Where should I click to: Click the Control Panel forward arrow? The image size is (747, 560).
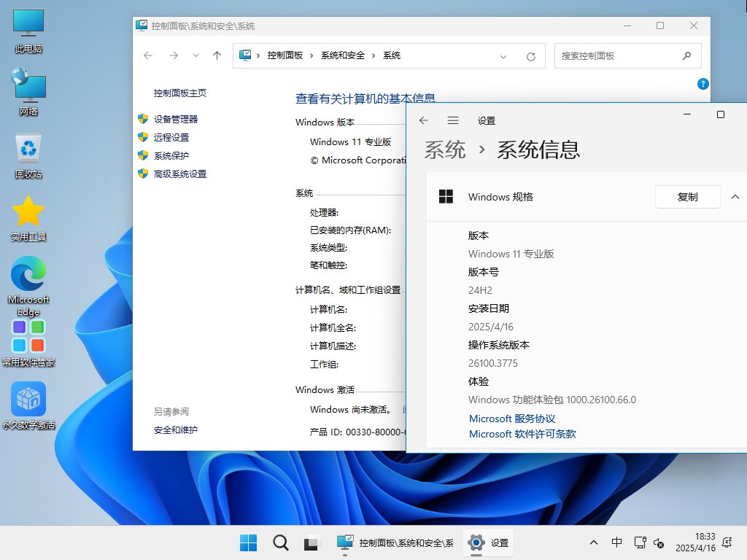(174, 55)
